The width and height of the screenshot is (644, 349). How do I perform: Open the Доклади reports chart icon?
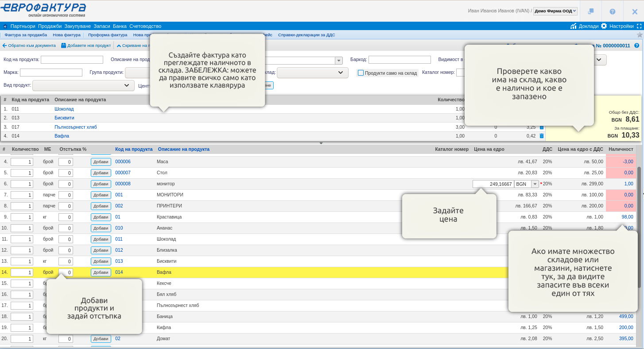point(574,26)
